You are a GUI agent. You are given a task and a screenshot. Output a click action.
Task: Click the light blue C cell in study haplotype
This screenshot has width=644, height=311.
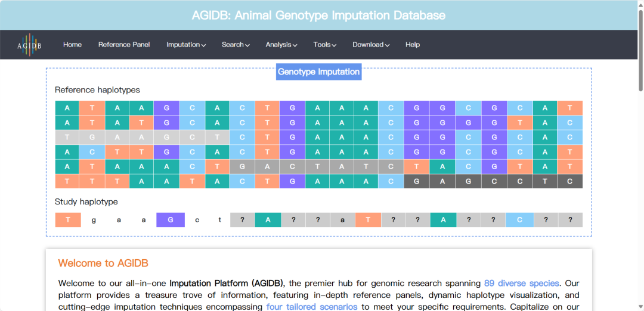pos(520,220)
